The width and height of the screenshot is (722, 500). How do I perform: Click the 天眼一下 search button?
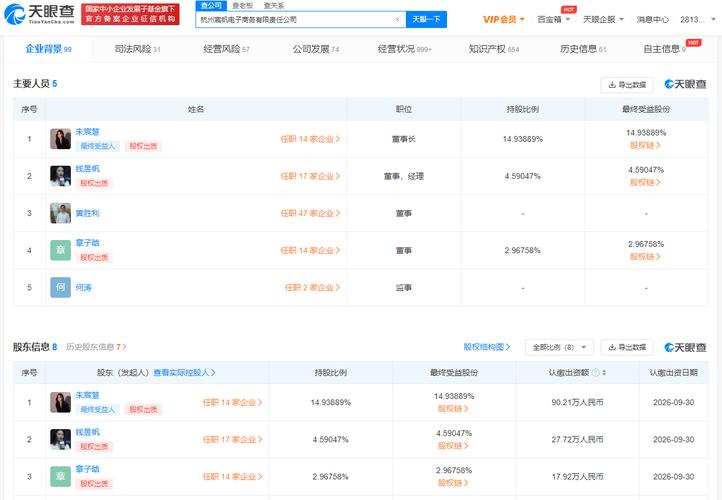coord(426,19)
